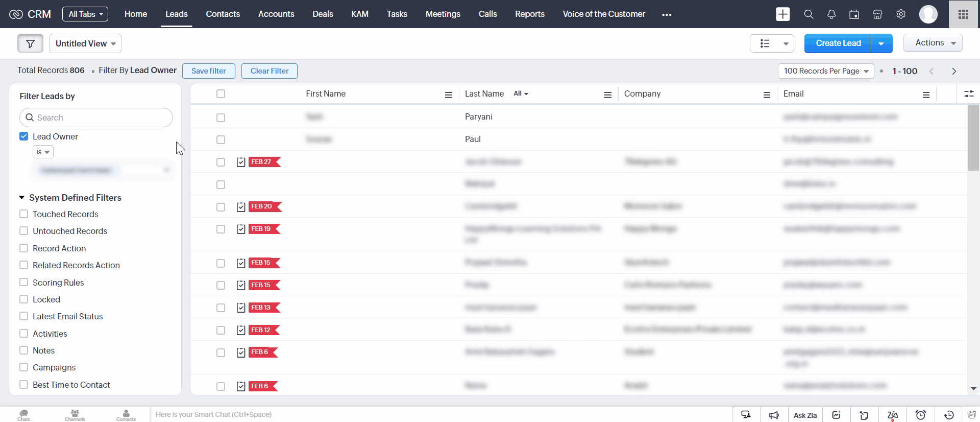Tick the checkbox for Paryani row
980x422 pixels.
click(x=220, y=118)
